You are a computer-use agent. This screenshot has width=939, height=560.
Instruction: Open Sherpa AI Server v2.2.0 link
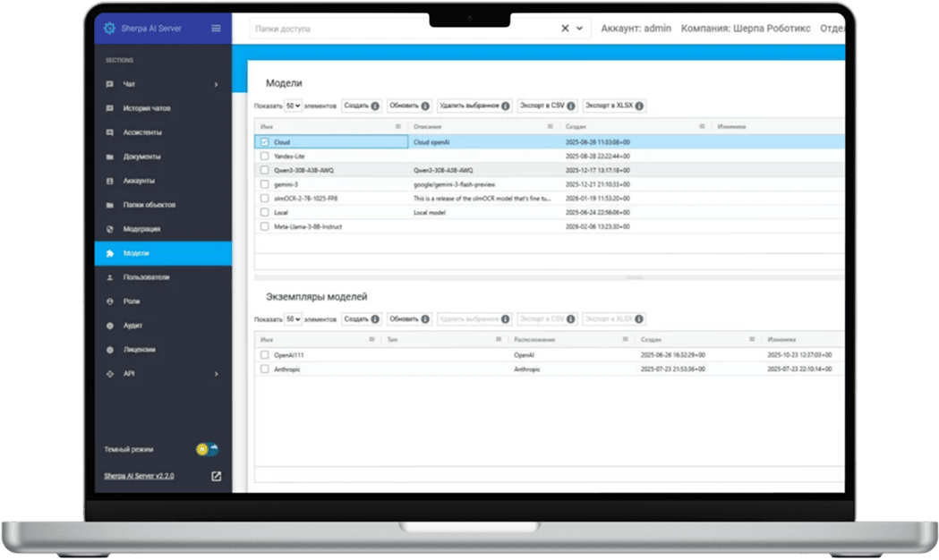[139, 476]
